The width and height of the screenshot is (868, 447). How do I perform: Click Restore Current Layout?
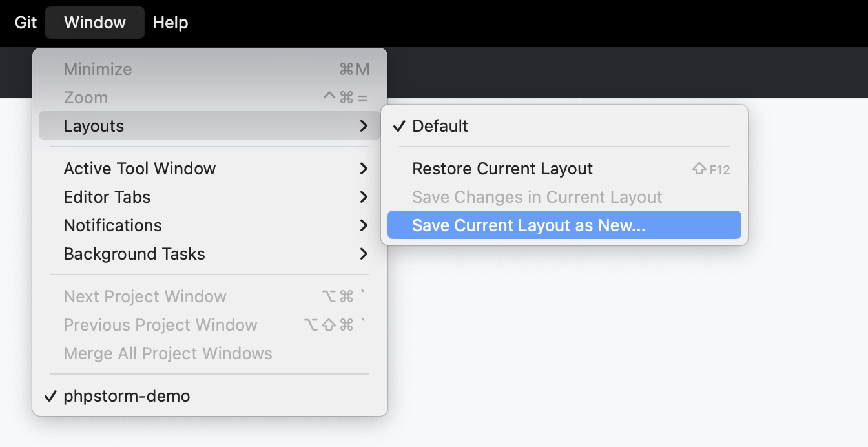pos(502,168)
